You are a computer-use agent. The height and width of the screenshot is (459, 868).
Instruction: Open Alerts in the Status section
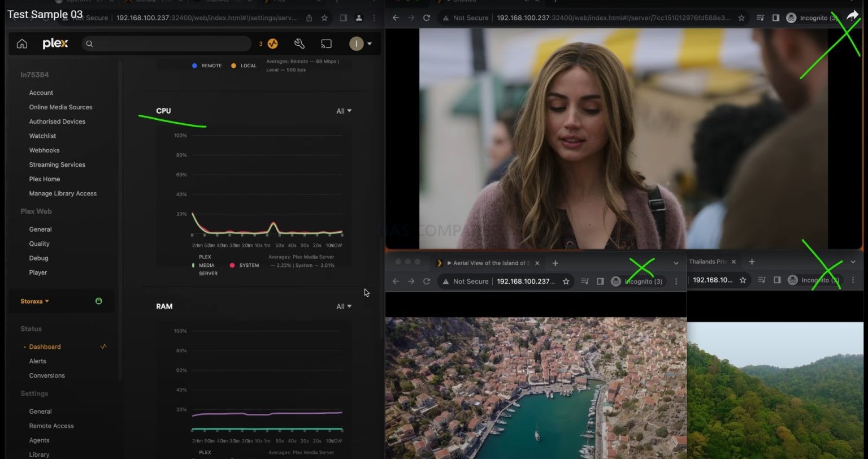point(38,361)
